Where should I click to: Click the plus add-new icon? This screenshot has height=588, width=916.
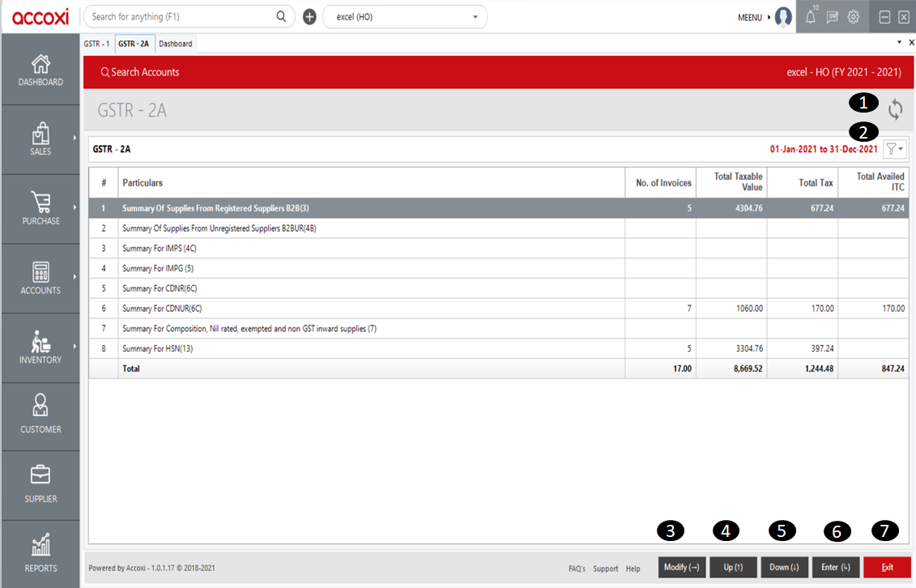309,17
